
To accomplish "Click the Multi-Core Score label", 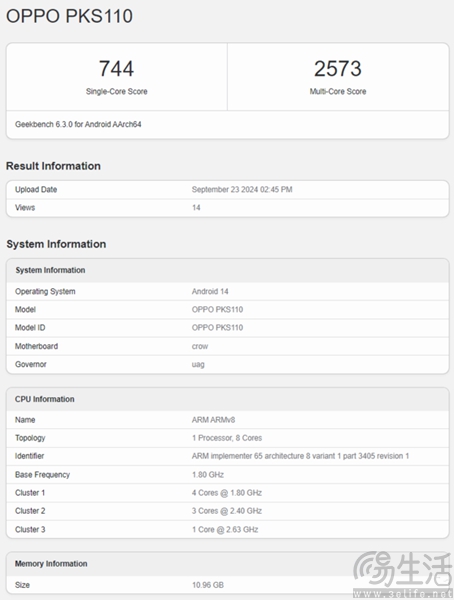I will coord(338,91).
